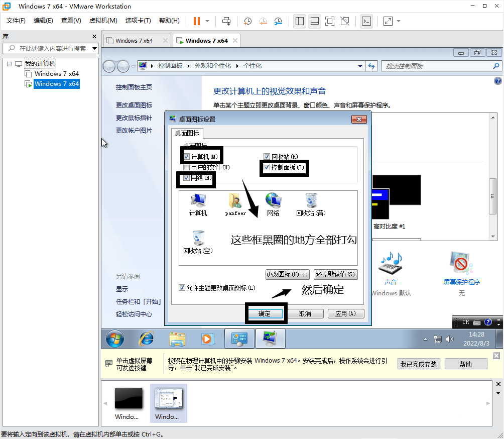Open the 文件(F) menu
The height and width of the screenshot is (439, 504).
pos(16,21)
